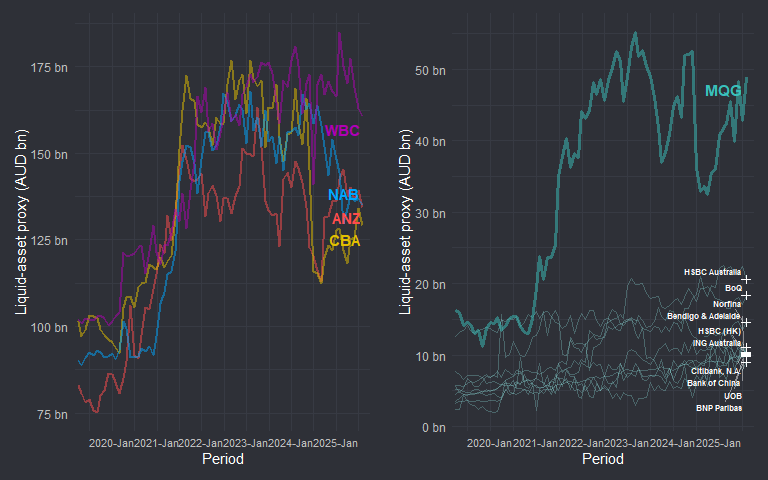Click the right chart's Period axis title
The width and height of the screenshot is (768, 480).
point(603,459)
